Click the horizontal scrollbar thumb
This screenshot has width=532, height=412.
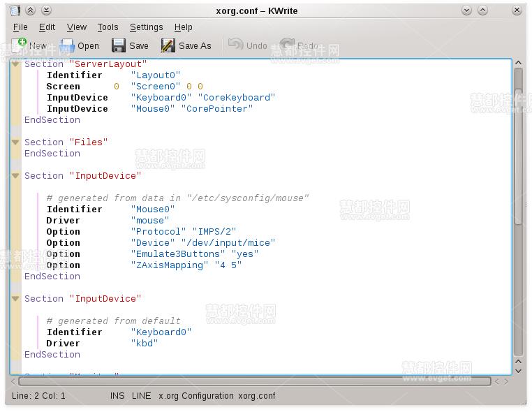254,381
